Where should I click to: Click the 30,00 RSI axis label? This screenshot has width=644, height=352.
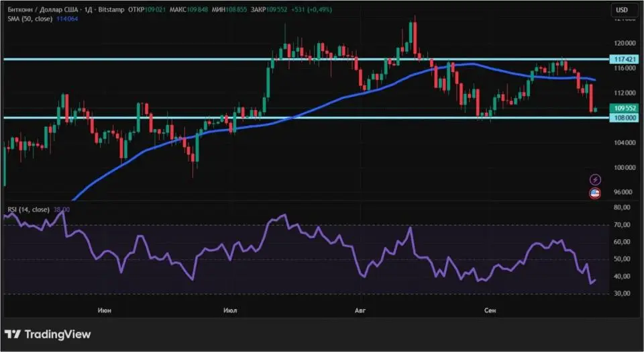coord(622,294)
